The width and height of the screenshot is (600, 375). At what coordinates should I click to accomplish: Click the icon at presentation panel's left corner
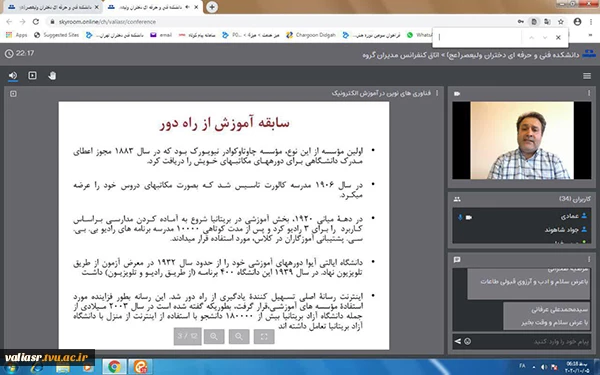click(13, 93)
